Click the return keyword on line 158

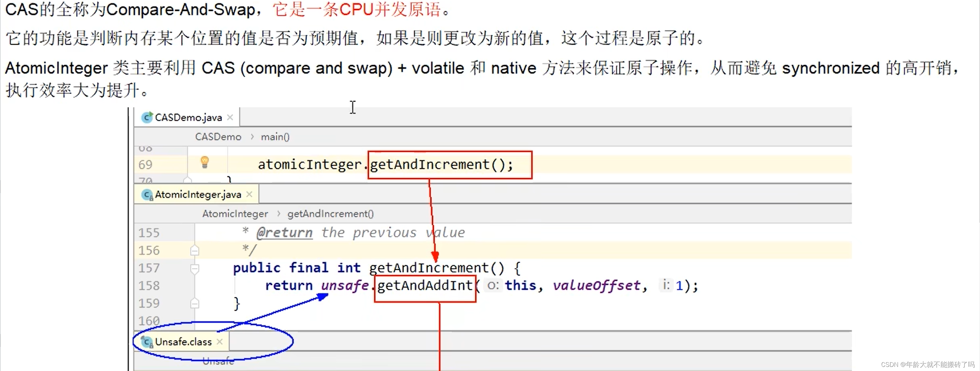(x=289, y=285)
